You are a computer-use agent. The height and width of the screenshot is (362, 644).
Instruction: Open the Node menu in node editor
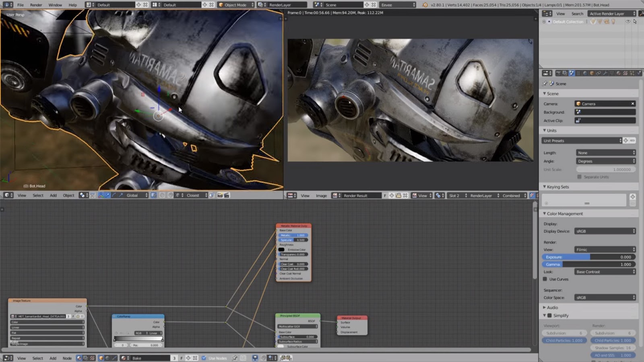(67, 358)
